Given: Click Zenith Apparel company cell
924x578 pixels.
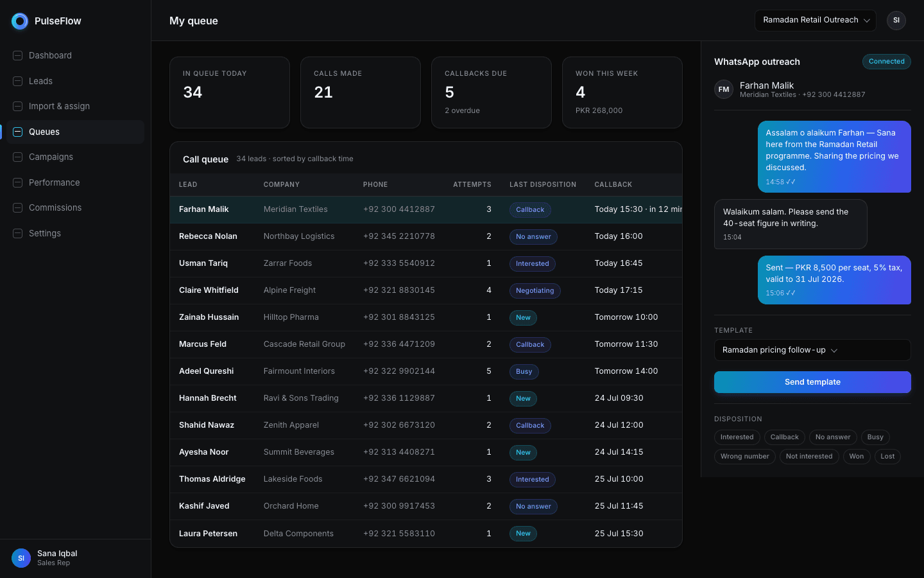Looking at the screenshot, I should tap(291, 425).
